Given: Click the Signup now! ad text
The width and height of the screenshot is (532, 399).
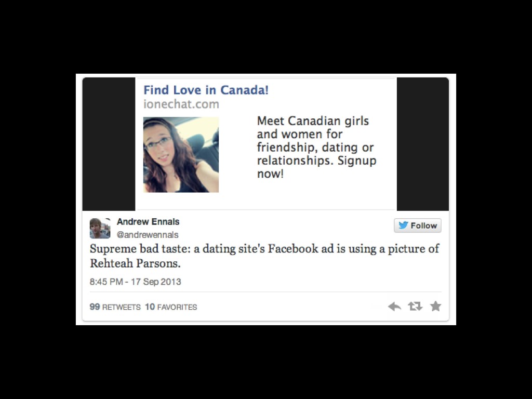Looking at the screenshot, I should point(317,167).
